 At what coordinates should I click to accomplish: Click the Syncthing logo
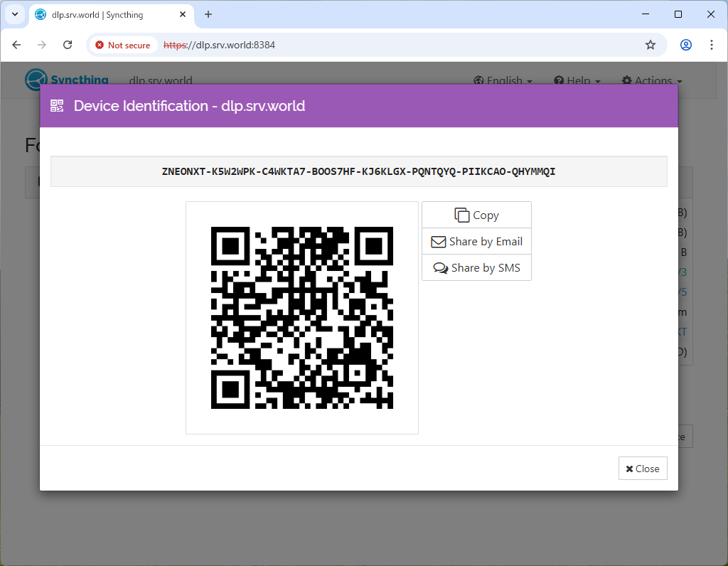tap(67, 80)
